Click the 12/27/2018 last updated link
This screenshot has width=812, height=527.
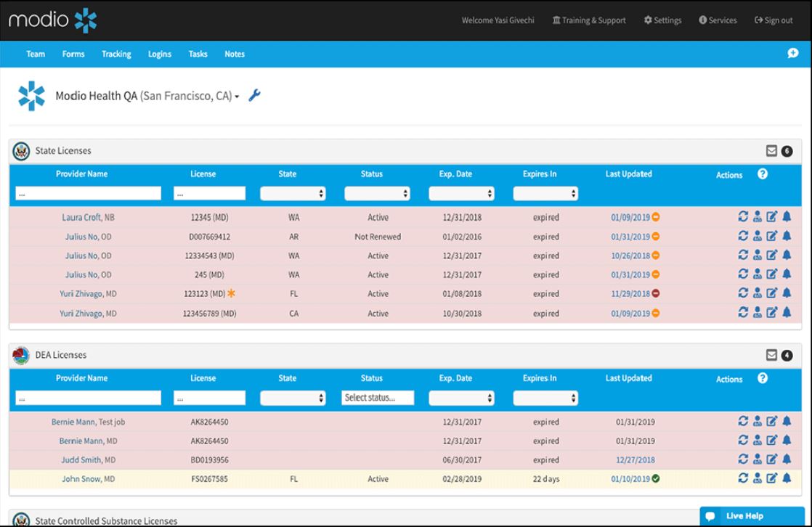click(635, 459)
